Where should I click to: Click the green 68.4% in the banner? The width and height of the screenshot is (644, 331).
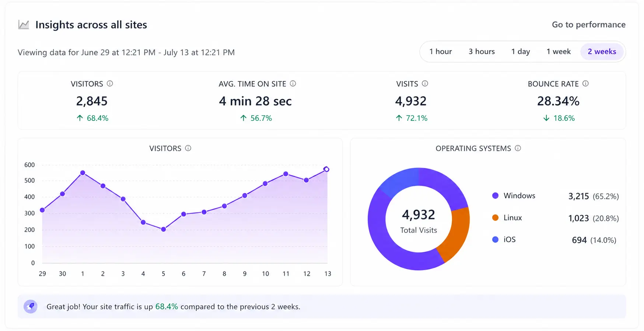tap(167, 306)
